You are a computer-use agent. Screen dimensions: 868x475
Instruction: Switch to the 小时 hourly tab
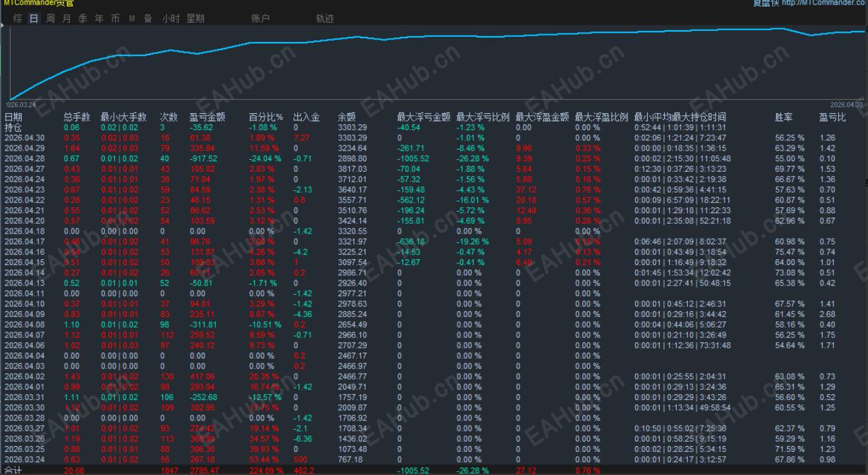click(171, 18)
